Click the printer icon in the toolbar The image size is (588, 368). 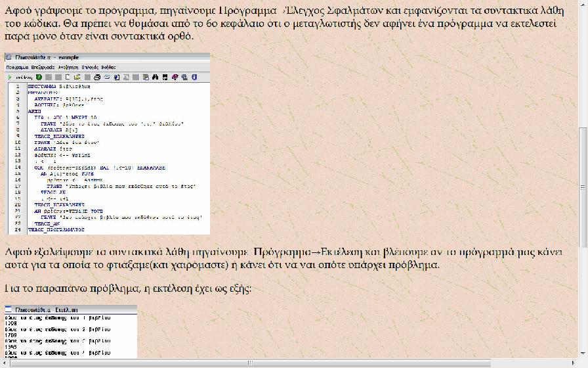click(x=97, y=78)
